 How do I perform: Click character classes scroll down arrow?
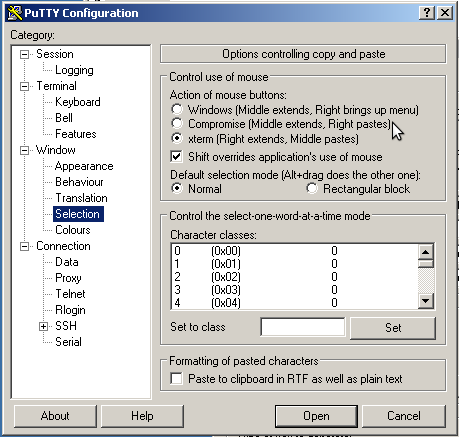click(x=426, y=301)
